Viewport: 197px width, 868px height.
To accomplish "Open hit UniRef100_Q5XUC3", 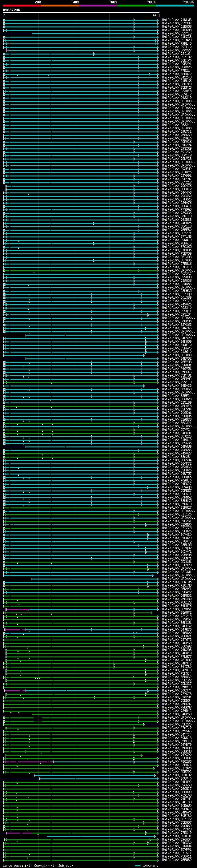I will point(177,467).
